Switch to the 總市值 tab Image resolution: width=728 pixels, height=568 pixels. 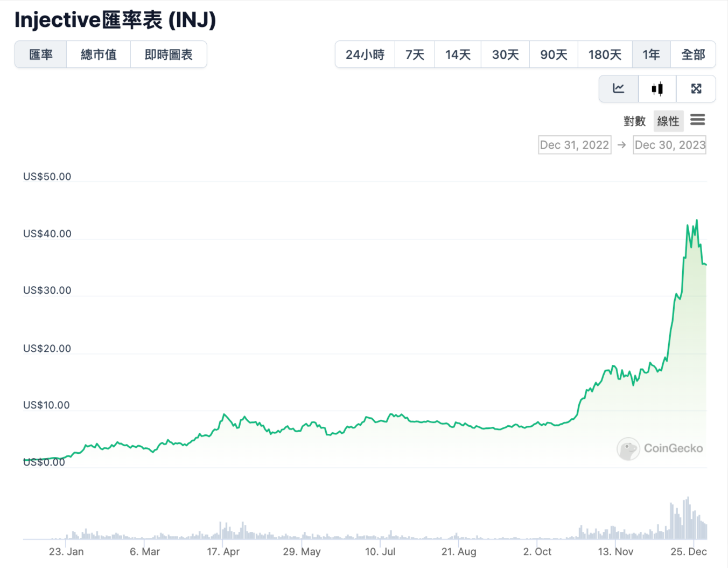(99, 54)
